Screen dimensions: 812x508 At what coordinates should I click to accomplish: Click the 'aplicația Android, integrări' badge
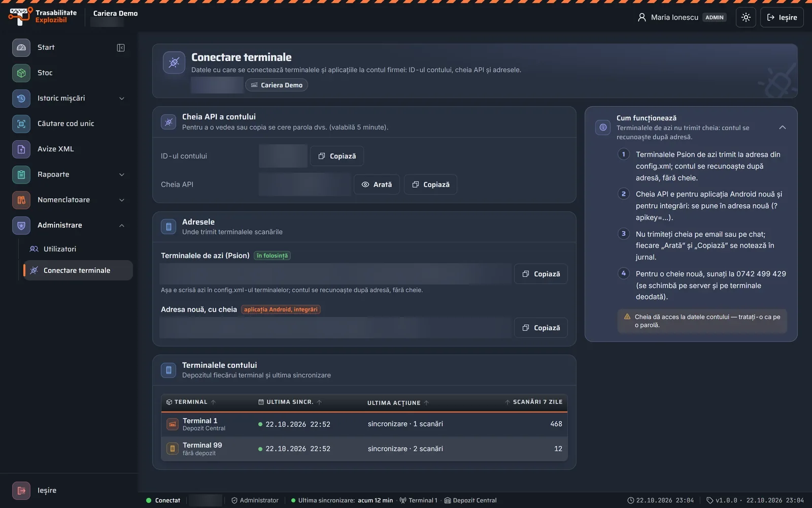point(281,309)
